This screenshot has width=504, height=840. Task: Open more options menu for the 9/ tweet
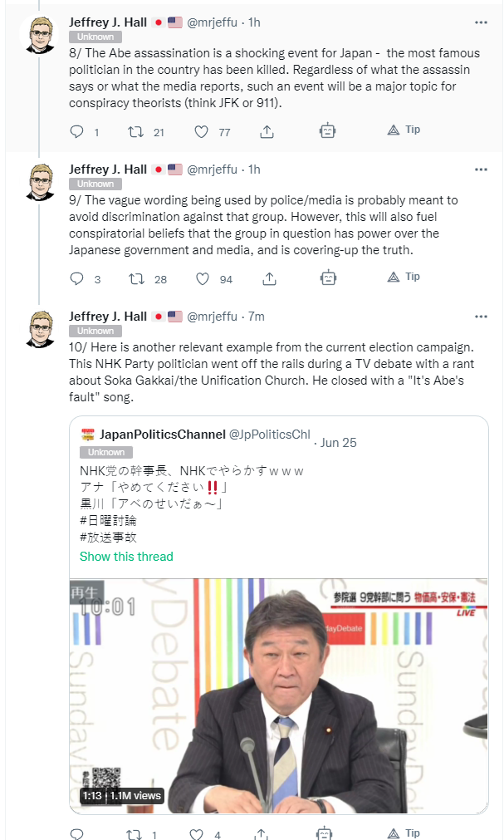click(x=481, y=169)
